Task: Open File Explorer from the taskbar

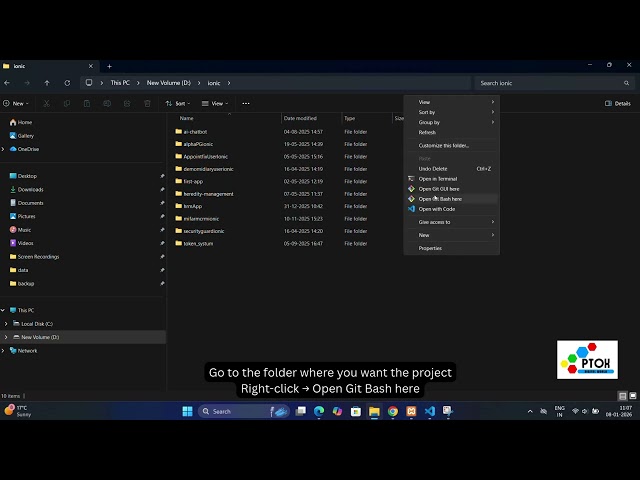Action: (374, 411)
